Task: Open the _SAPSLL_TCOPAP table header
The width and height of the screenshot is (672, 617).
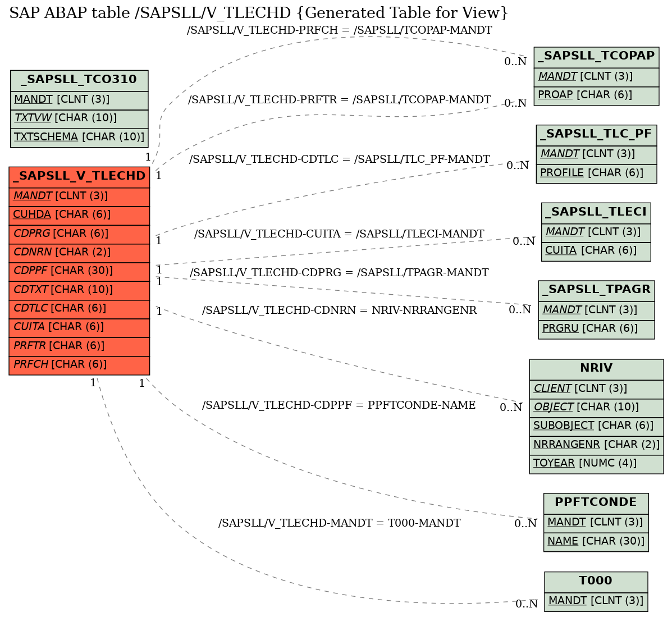Action: click(x=596, y=57)
